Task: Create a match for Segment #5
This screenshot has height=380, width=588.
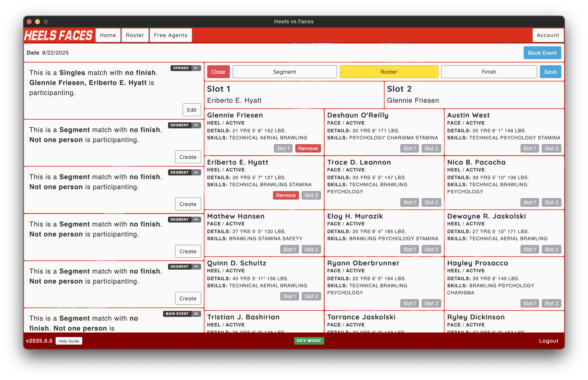Action: coord(188,298)
